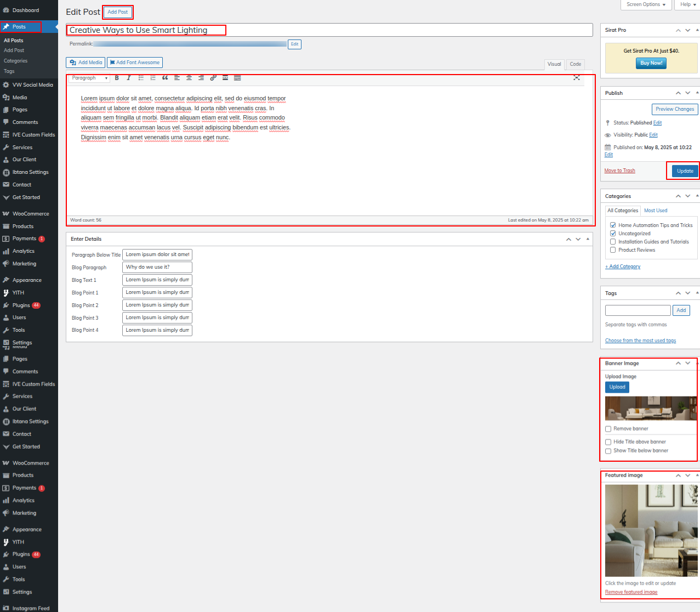Open the Help dropdown
Viewport: 700px width, 612px height.
coord(687,4)
